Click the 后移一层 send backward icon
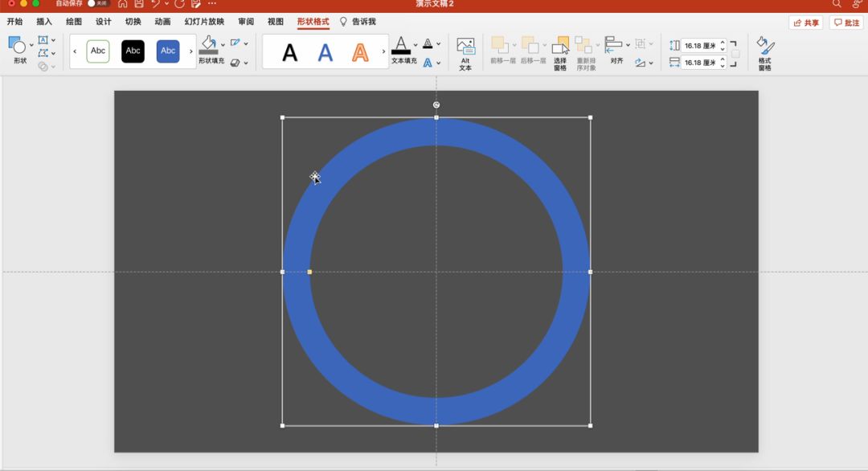Image resolution: width=868 pixels, height=471 pixels. point(530,45)
